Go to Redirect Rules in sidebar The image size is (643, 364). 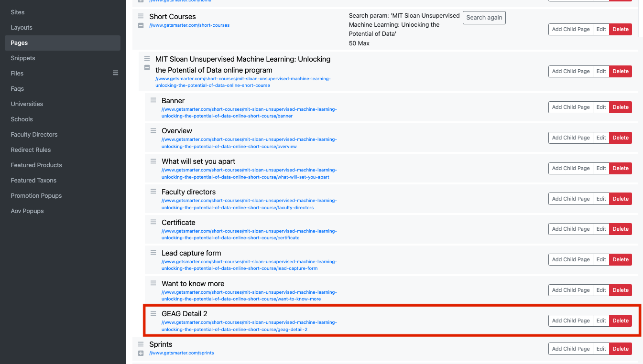point(31,150)
